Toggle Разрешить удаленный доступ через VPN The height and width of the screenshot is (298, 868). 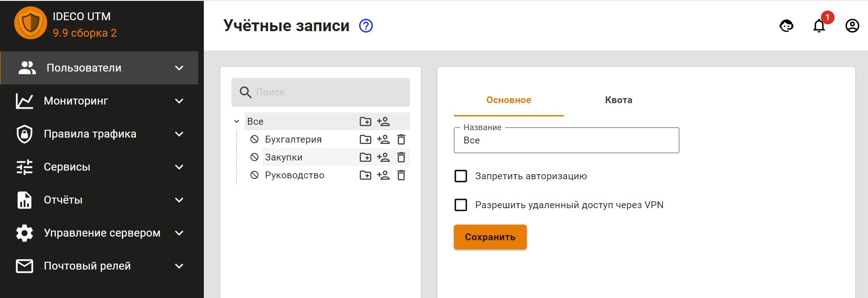(x=461, y=205)
